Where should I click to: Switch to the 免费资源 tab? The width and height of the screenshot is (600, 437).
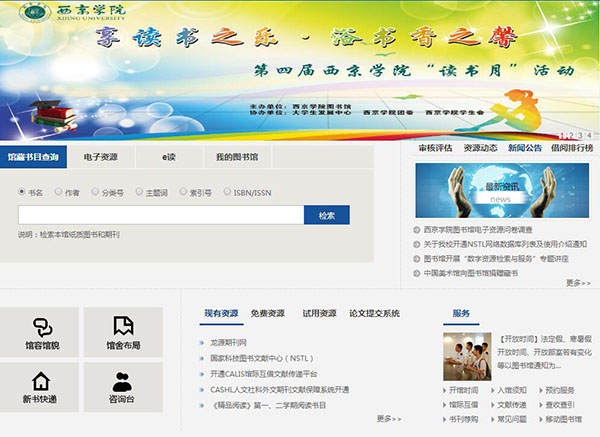point(267,313)
